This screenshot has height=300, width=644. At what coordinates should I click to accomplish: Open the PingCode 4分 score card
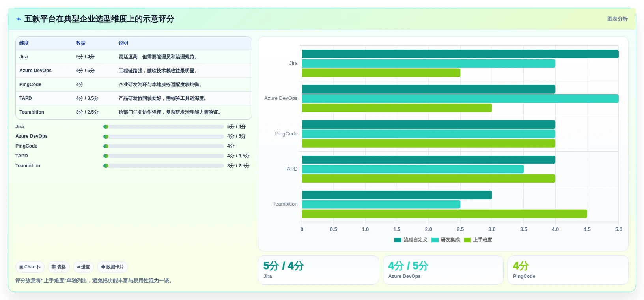(568, 270)
